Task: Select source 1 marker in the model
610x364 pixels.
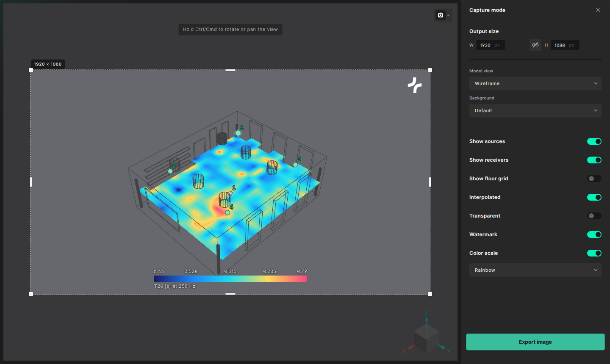Action: tap(230, 193)
